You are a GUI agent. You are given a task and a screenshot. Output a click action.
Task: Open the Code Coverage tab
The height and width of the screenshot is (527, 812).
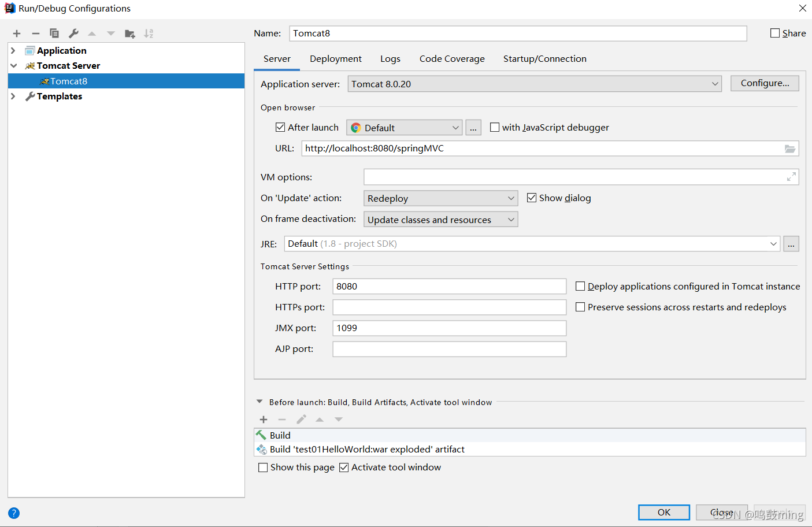(x=452, y=59)
